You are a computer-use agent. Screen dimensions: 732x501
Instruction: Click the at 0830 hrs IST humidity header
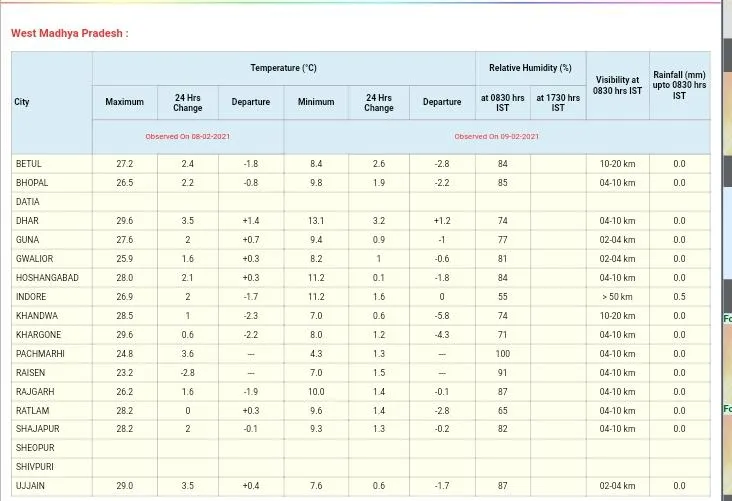502,103
